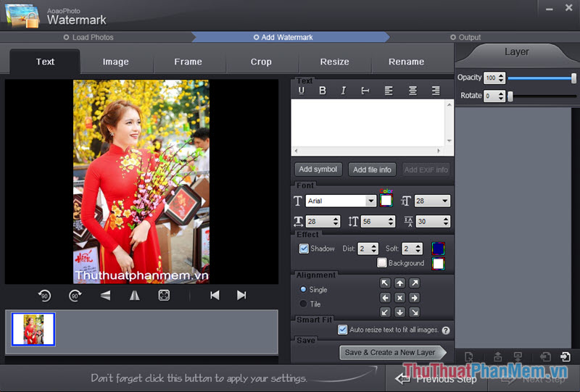Toggle italic text formatting
This screenshot has height=392, width=580.
pyautogui.click(x=343, y=91)
